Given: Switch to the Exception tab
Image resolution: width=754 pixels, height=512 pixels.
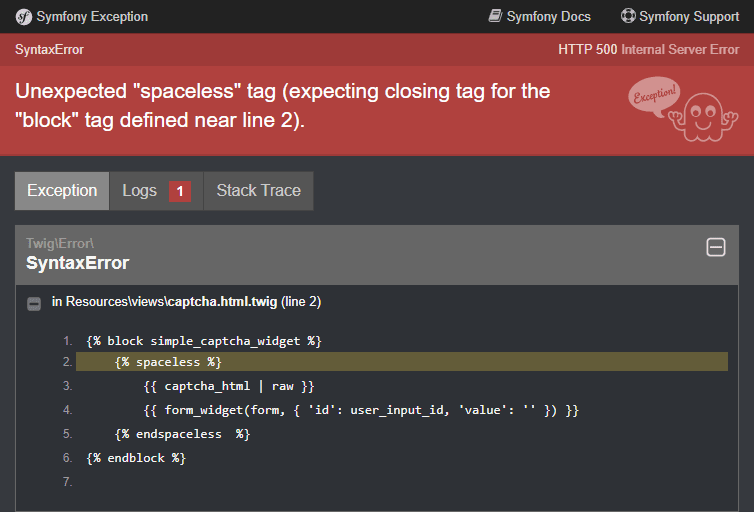Looking at the screenshot, I should 62,191.
